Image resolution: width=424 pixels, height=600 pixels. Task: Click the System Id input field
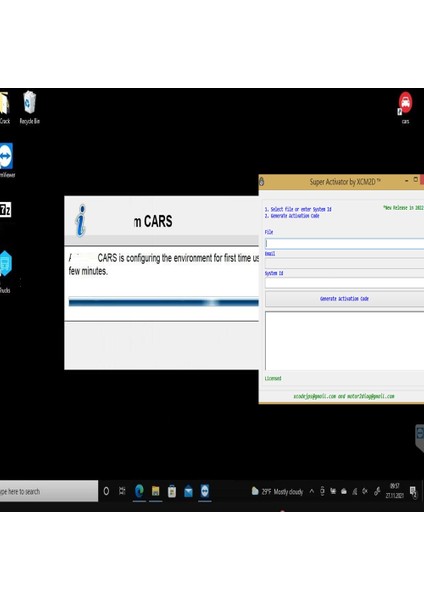pyautogui.click(x=344, y=283)
